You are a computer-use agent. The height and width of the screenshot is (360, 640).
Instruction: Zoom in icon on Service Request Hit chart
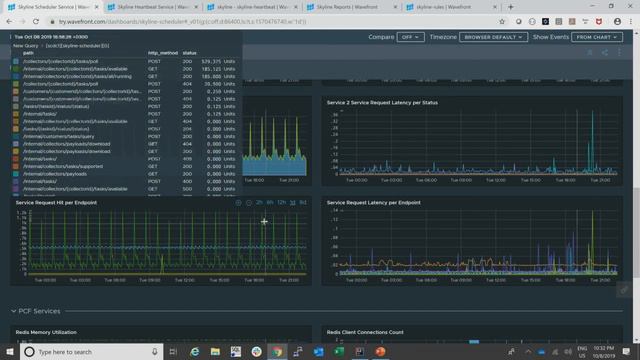point(238,202)
